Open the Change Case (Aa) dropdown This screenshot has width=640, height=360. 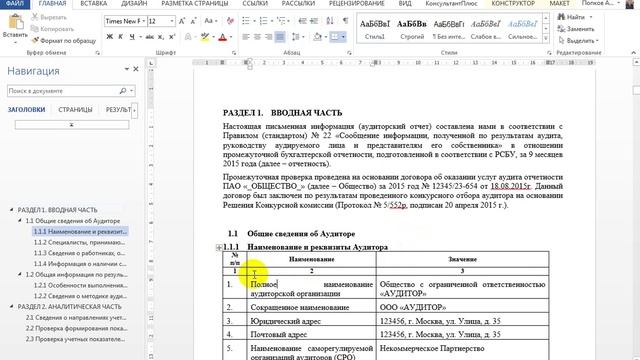click(x=211, y=21)
